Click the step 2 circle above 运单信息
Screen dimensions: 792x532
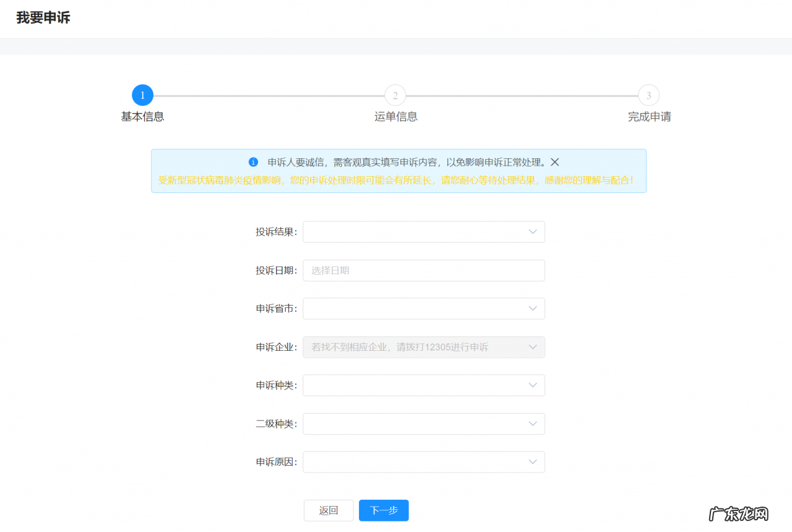point(395,95)
